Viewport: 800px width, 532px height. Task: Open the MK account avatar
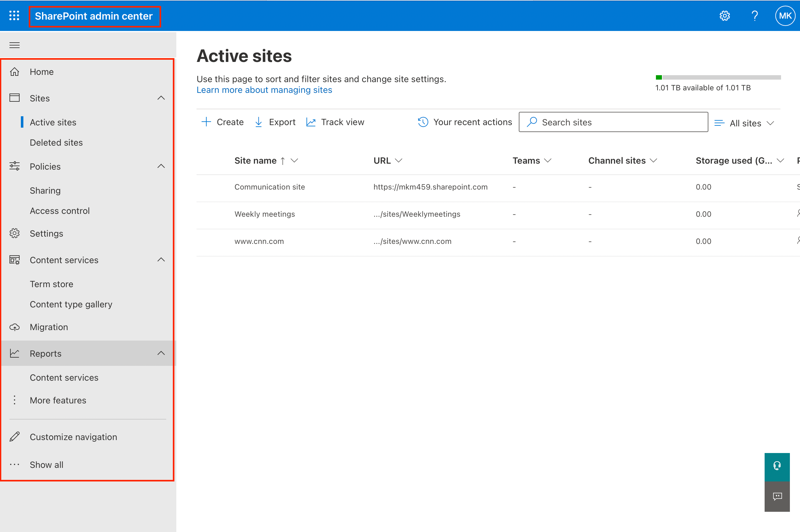(785, 15)
